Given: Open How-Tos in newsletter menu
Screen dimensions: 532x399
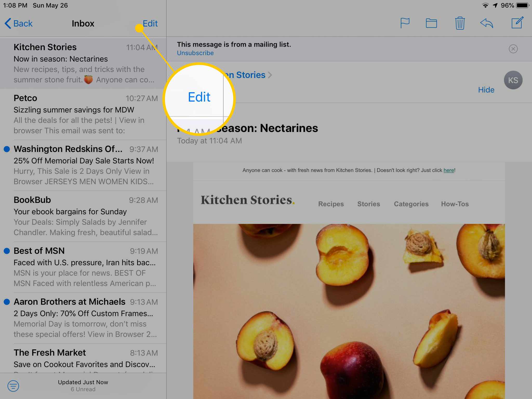Looking at the screenshot, I should click(455, 204).
